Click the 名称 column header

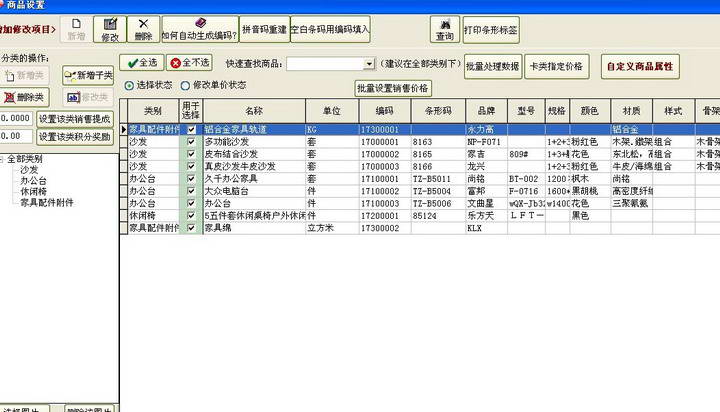254,111
